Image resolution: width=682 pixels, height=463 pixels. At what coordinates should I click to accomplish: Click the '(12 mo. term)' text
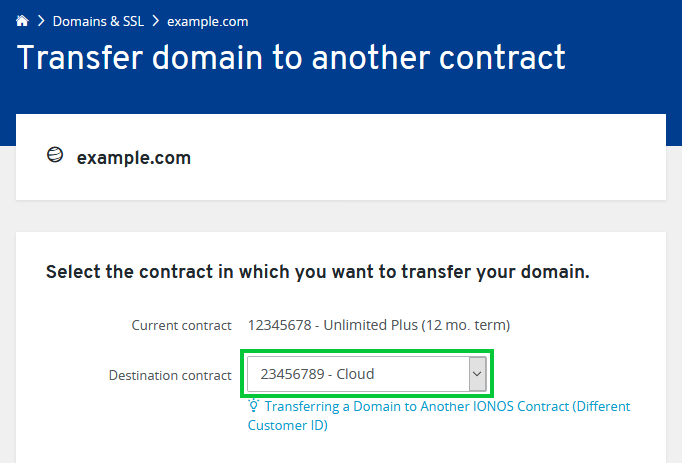tap(466, 325)
